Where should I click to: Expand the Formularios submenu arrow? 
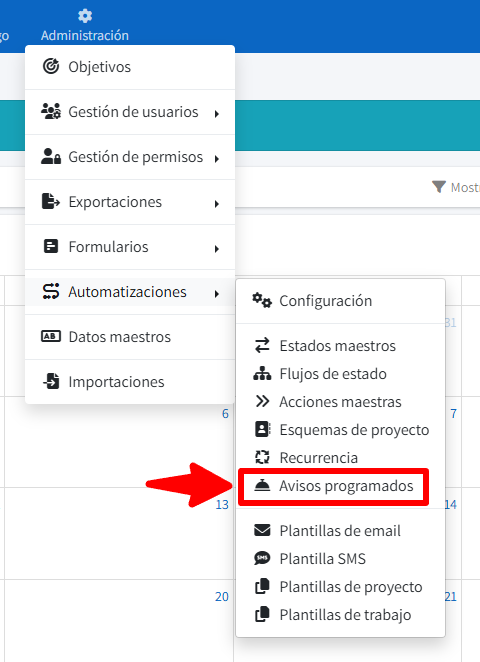click(217, 249)
